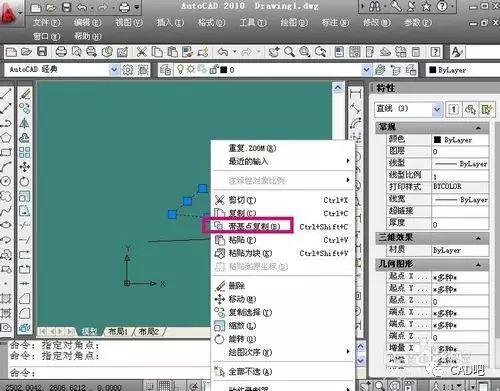Choose 重复 ZOOM in the context menu
Image resolution: width=500 pixels, height=391 pixels.
click(283, 148)
